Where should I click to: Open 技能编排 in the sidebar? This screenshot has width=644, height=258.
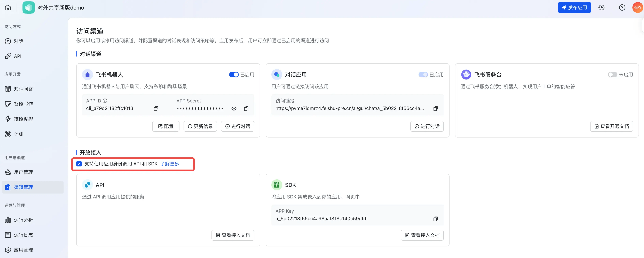coord(33,119)
